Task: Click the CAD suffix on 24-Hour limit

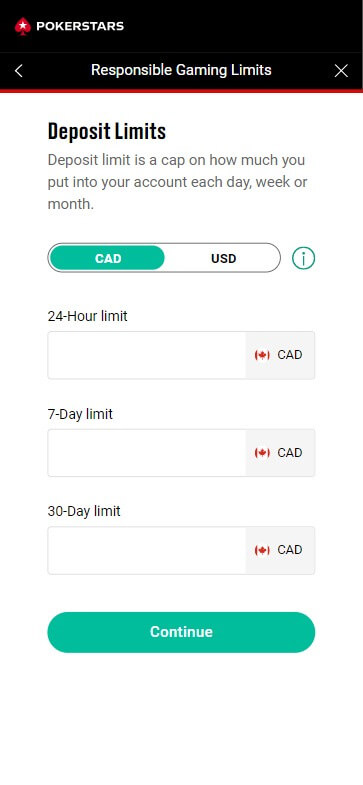Action: click(290, 355)
